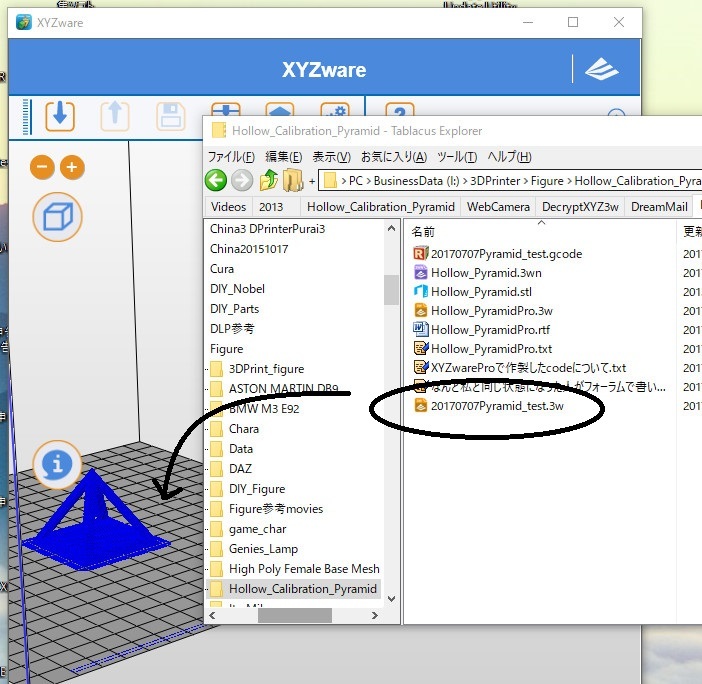Image resolution: width=702 pixels, height=684 pixels.
Task: Select DAZ folder in tree
Action: point(240,469)
